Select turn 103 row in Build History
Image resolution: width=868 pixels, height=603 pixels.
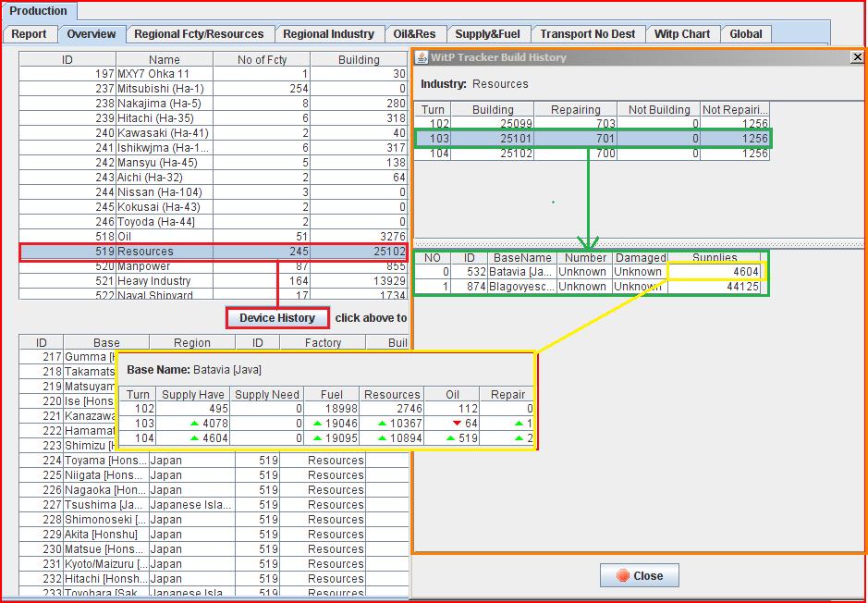(x=592, y=139)
